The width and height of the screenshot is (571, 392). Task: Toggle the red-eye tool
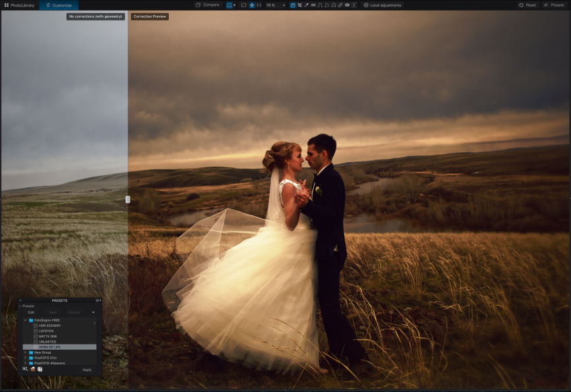click(x=347, y=5)
